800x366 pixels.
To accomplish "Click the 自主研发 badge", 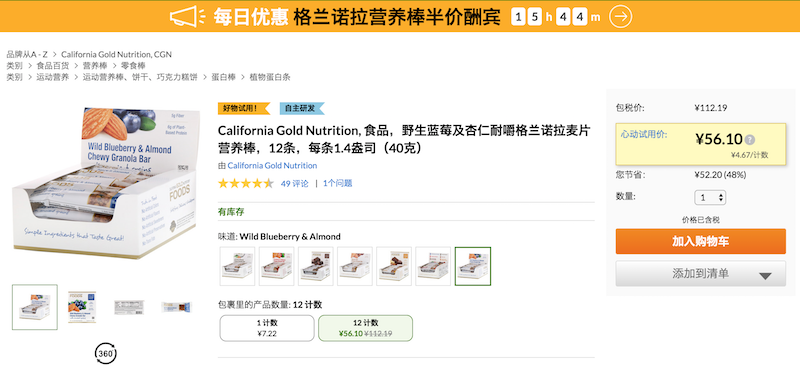I will tap(302, 108).
